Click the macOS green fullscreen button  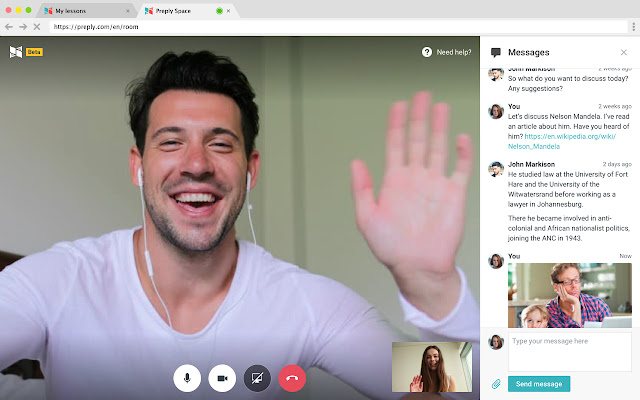click(x=28, y=10)
